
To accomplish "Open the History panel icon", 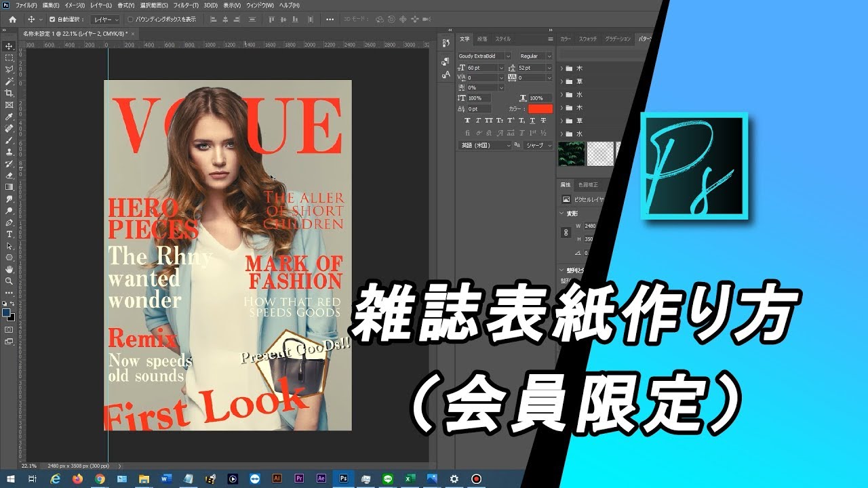I will pyautogui.click(x=446, y=43).
